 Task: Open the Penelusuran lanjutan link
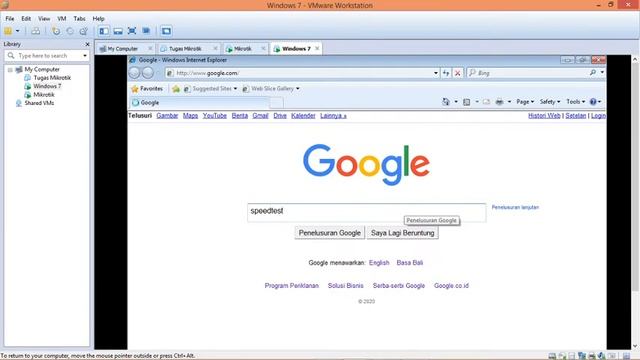pos(515,207)
